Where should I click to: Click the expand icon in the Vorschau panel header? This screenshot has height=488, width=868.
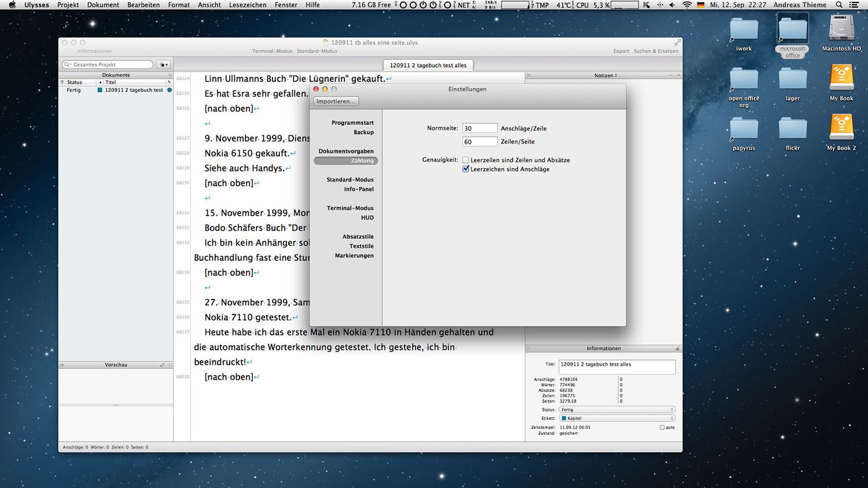162,365
